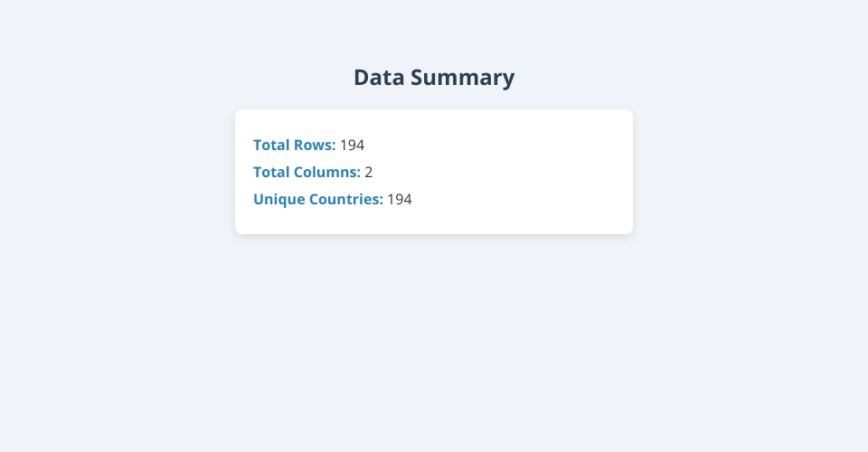
Task: Select the Total Rows label
Action: tap(294, 145)
